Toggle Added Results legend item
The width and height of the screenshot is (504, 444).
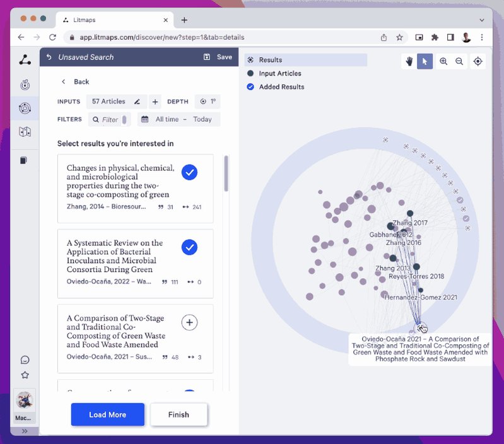[276, 87]
